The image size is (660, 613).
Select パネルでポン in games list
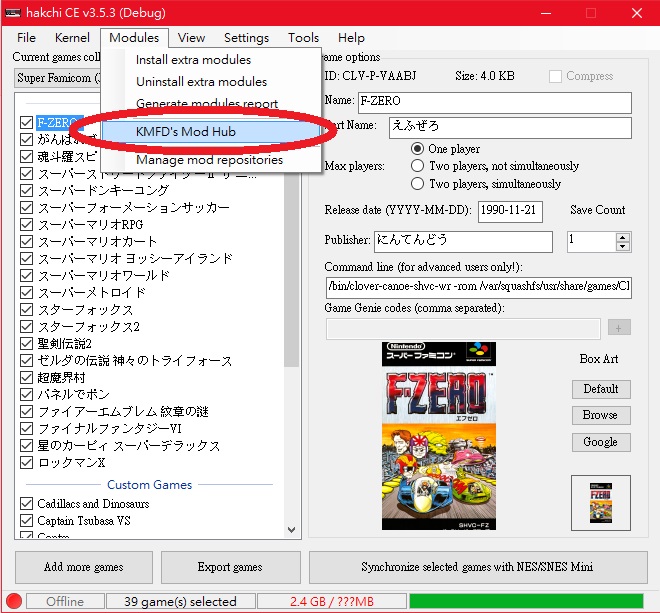(74, 394)
